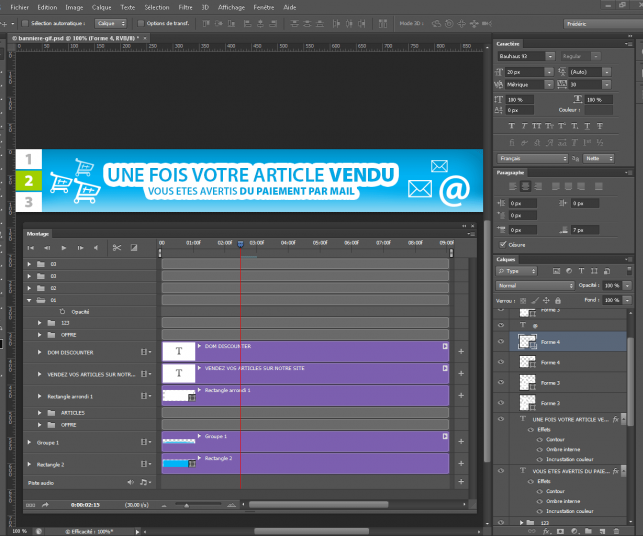Viewport: 643px width, 536px height.
Task: Add layer style fx button at panel bottom
Action: (x=547, y=531)
